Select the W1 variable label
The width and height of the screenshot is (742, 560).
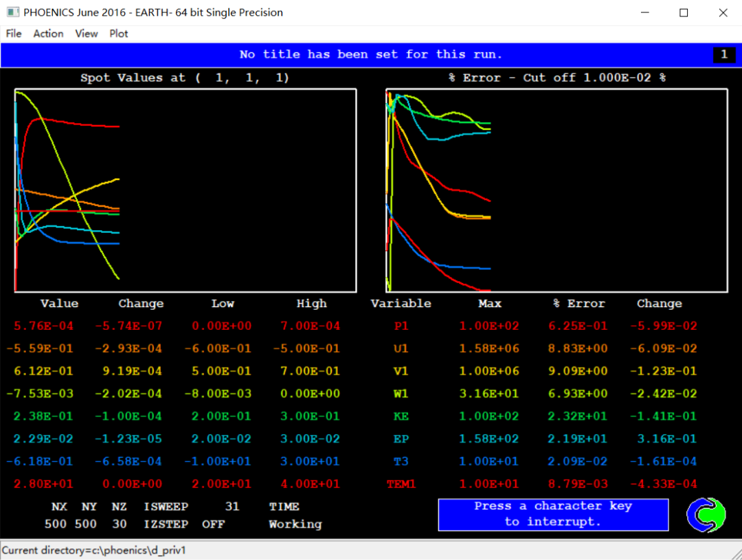401,394
